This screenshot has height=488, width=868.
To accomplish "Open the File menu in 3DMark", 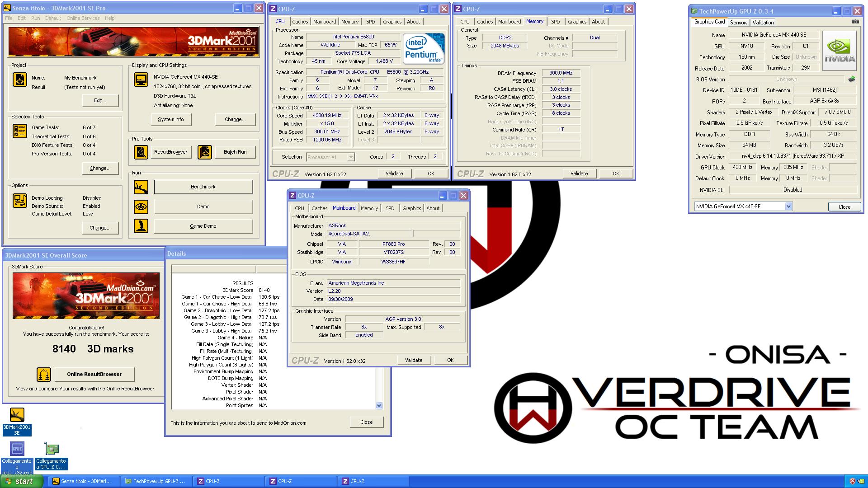I will pyautogui.click(x=9, y=18).
